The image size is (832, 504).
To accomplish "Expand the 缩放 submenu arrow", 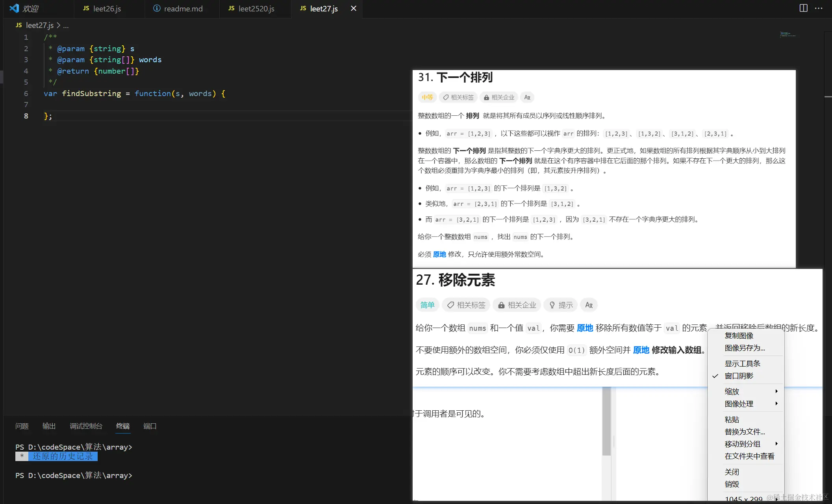I will [776, 391].
